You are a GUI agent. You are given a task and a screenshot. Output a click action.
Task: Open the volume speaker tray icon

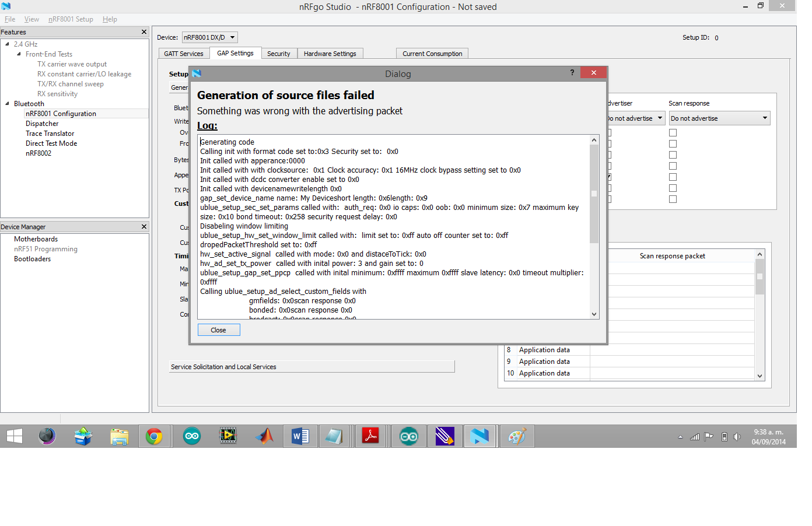coord(737,437)
